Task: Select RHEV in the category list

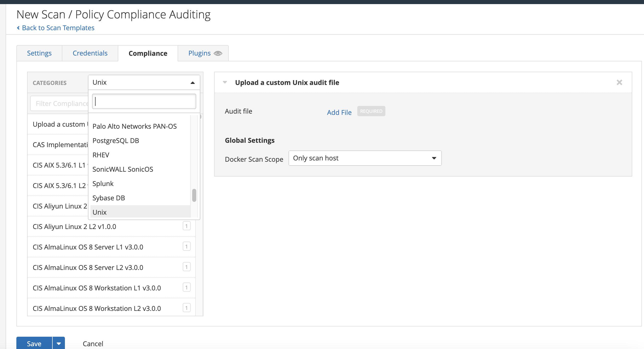Action: [140, 155]
